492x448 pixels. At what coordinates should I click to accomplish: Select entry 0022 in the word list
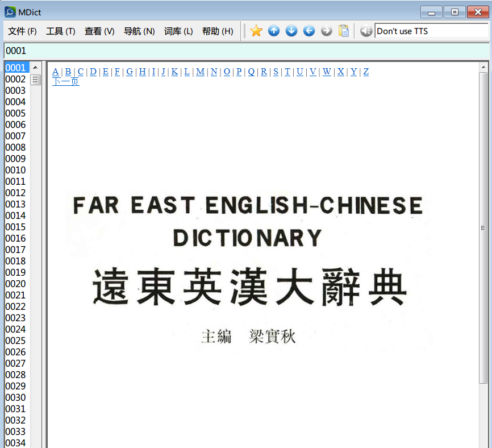tap(16, 306)
